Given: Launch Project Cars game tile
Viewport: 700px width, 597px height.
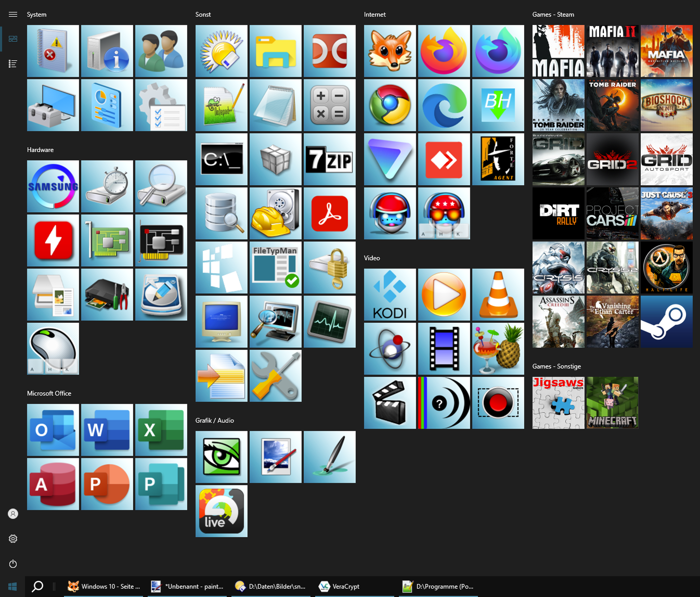Looking at the screenshot, I should [x=613, y=213].
